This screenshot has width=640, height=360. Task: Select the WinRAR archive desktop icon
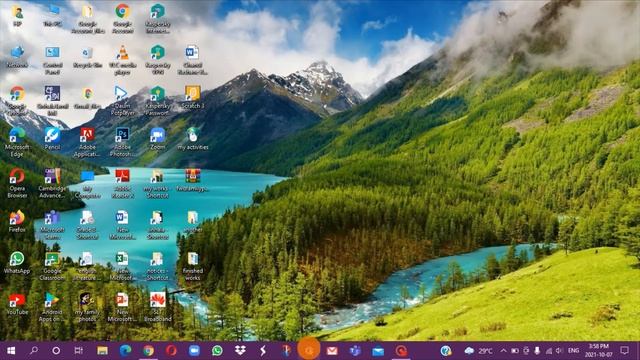pos(193,180)
